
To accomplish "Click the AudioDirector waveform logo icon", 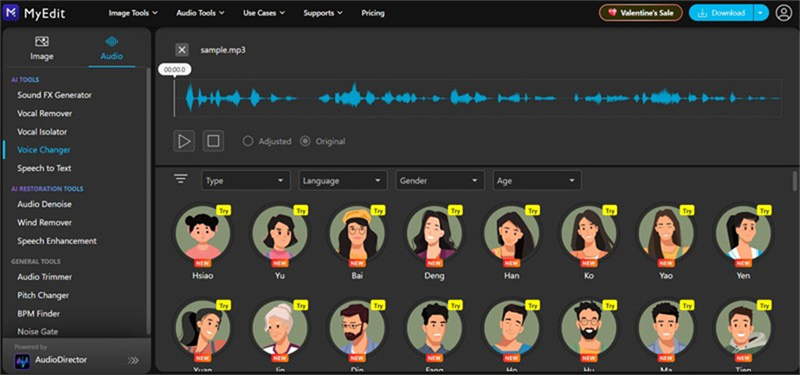I will pyautogui.click(x=22, y=361).
